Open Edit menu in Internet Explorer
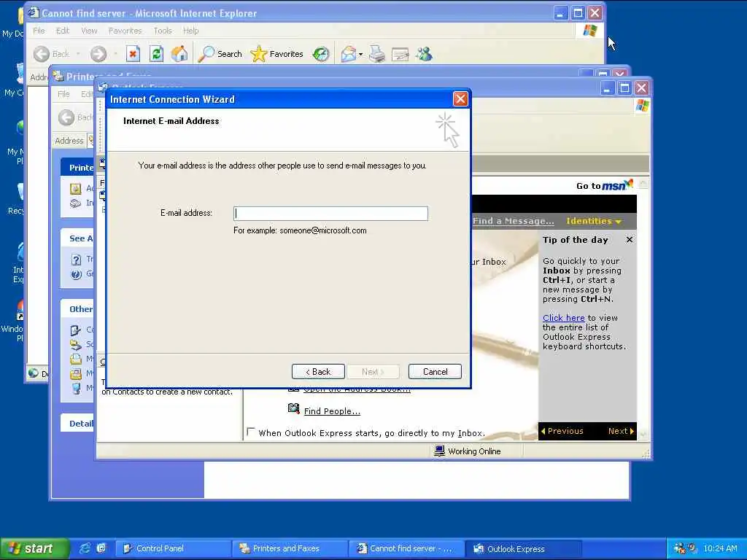747x560 pixels. tap(63, 31)
